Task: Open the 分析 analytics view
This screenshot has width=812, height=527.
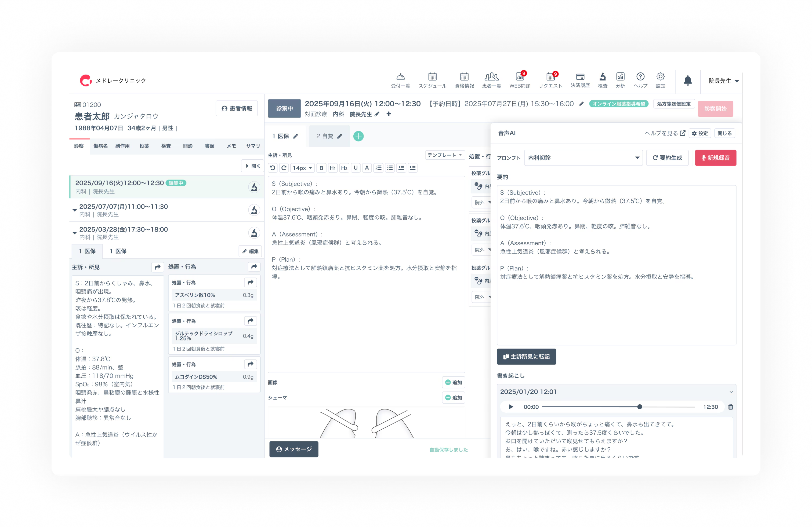Action: click(x=620, y=81)
